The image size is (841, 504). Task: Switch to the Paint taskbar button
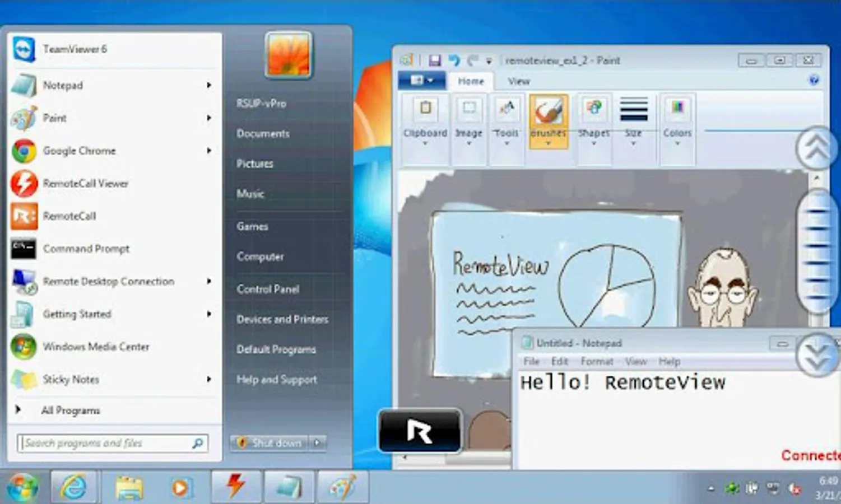pos(342,487)
